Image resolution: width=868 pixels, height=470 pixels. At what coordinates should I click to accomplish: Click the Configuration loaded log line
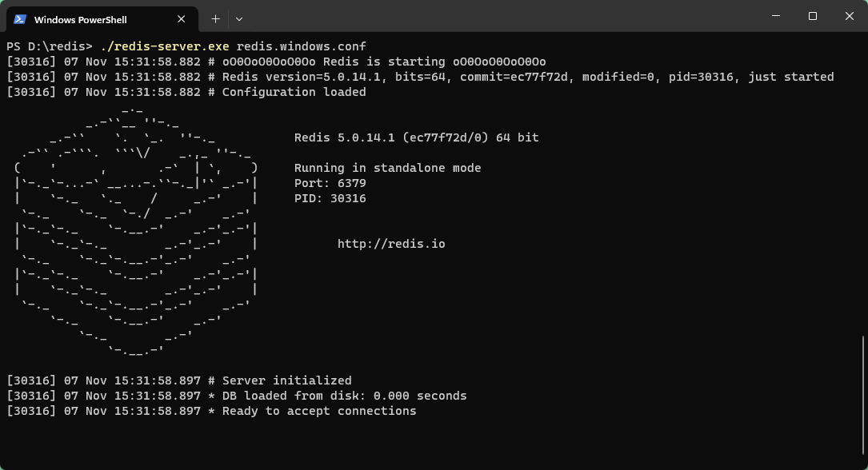186,93
